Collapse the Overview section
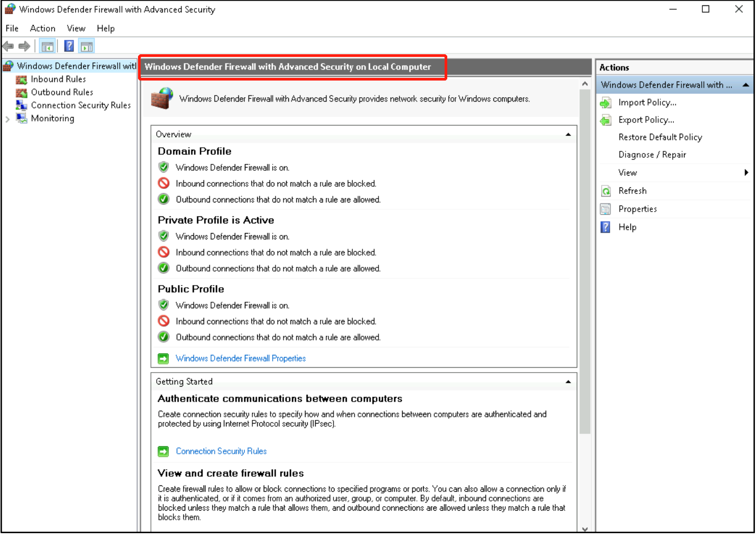 coord(568,134)
